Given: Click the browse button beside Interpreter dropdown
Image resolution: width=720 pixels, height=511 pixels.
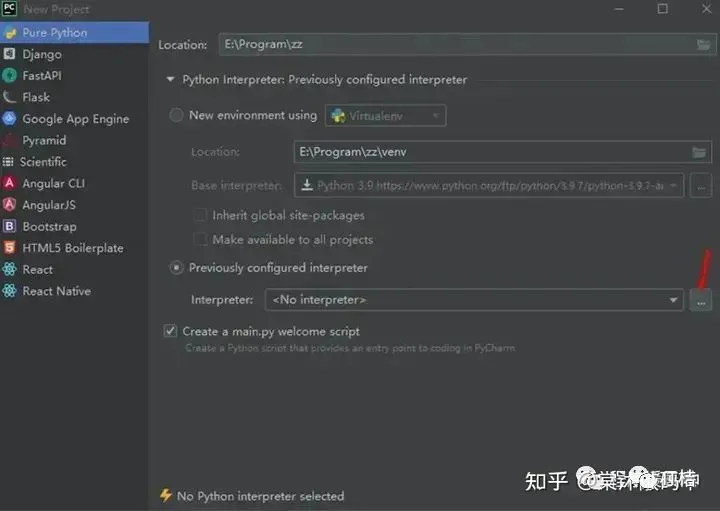Looking at the screenshot, I should coord(701,300).
